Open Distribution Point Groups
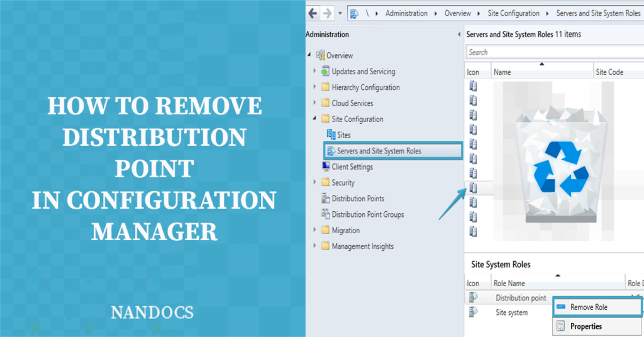Image resolution: width=644 pixels, height=337 pixels. tap(368, 214)
